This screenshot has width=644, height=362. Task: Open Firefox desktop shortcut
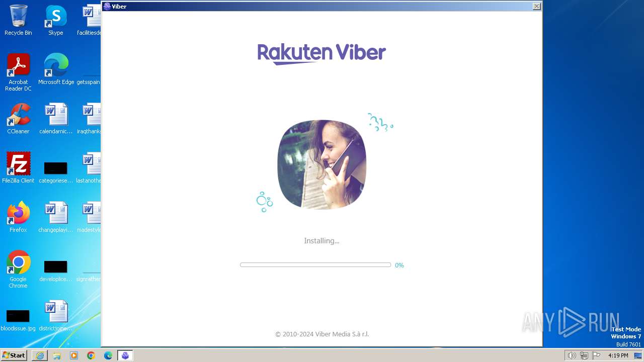tap(18, 217)
